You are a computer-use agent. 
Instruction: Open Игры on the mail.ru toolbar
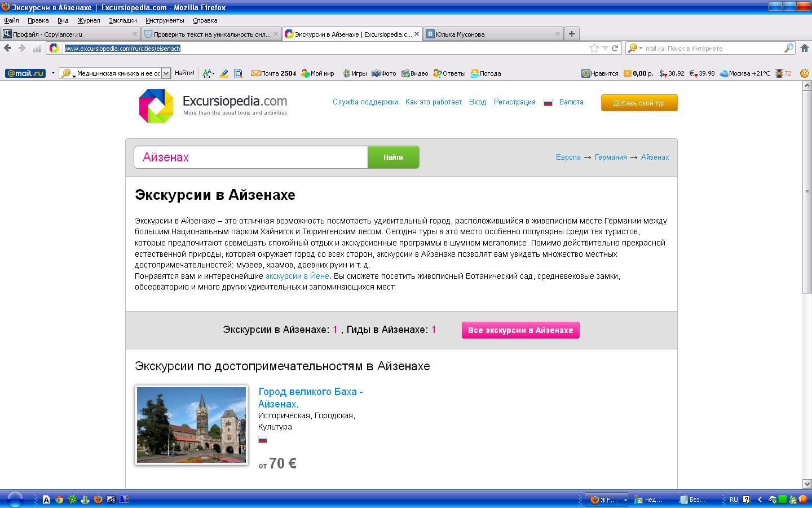(355, 73)
